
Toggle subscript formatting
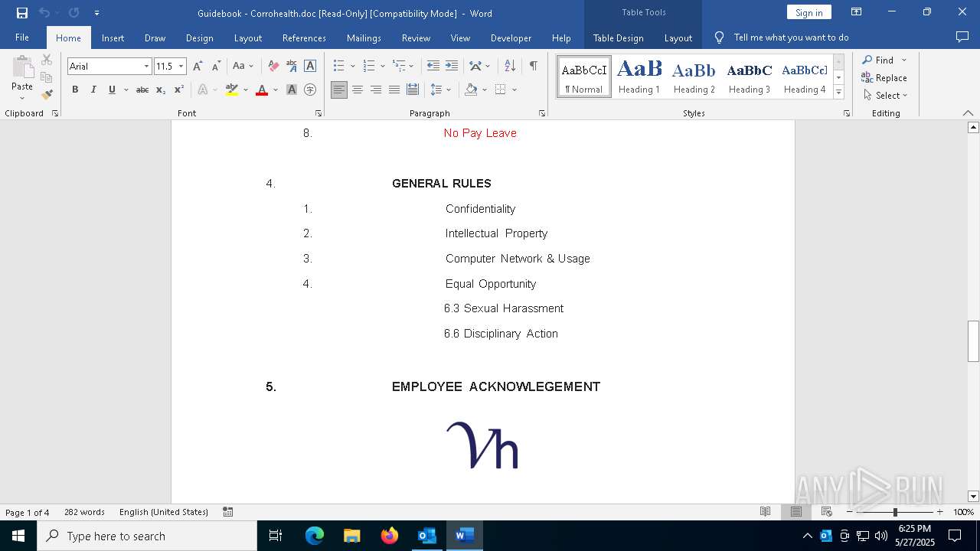[x=161, y=90]
